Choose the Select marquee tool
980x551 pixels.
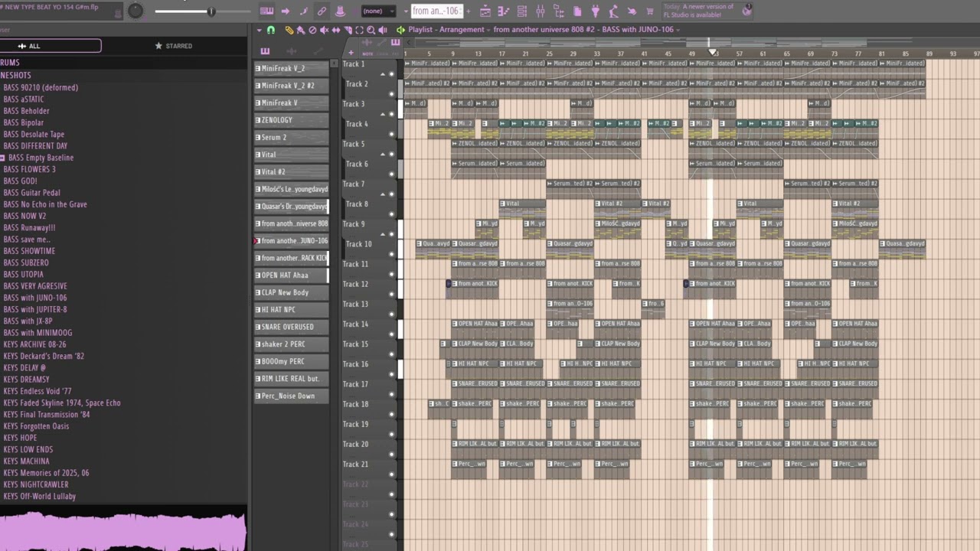(359, 30)
